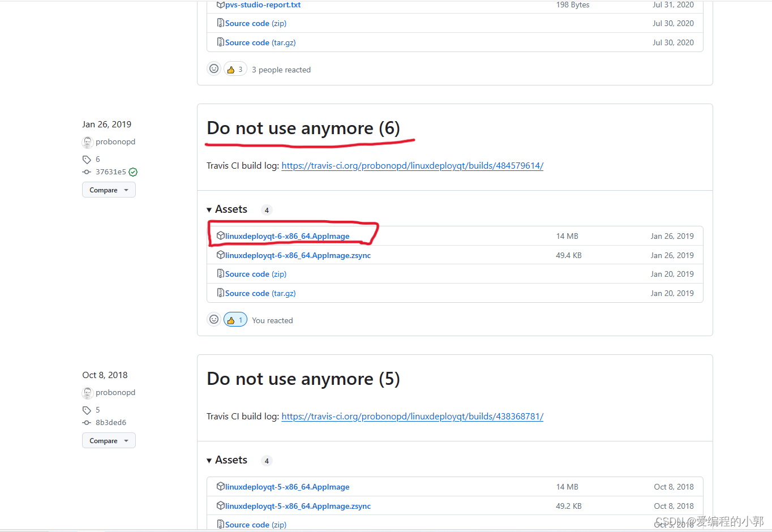772x532 pixels.
Task: Download linuxdeployqt-6-x86_64.AppImage.zsync
Action: click(297, 255)
